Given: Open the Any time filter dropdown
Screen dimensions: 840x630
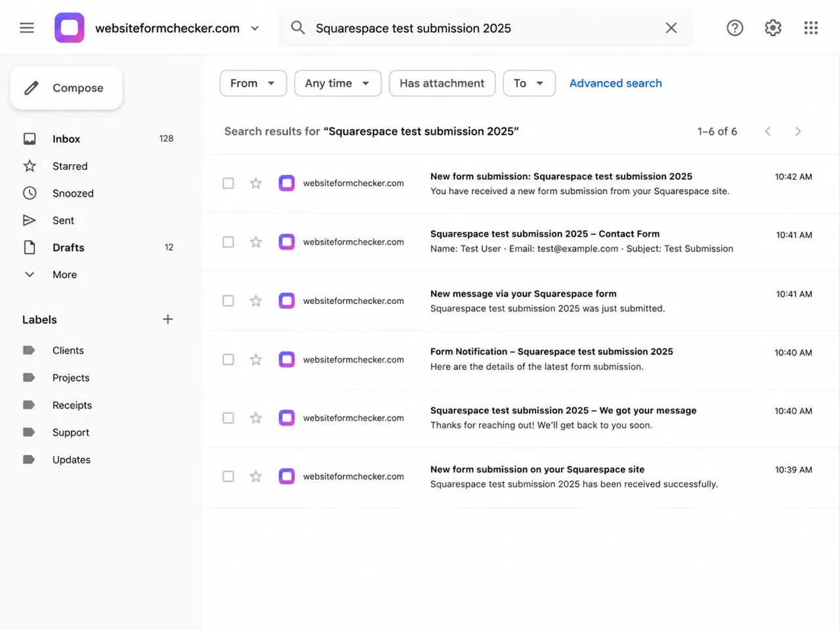Looking at the screenshot, I should click(338, 83).
